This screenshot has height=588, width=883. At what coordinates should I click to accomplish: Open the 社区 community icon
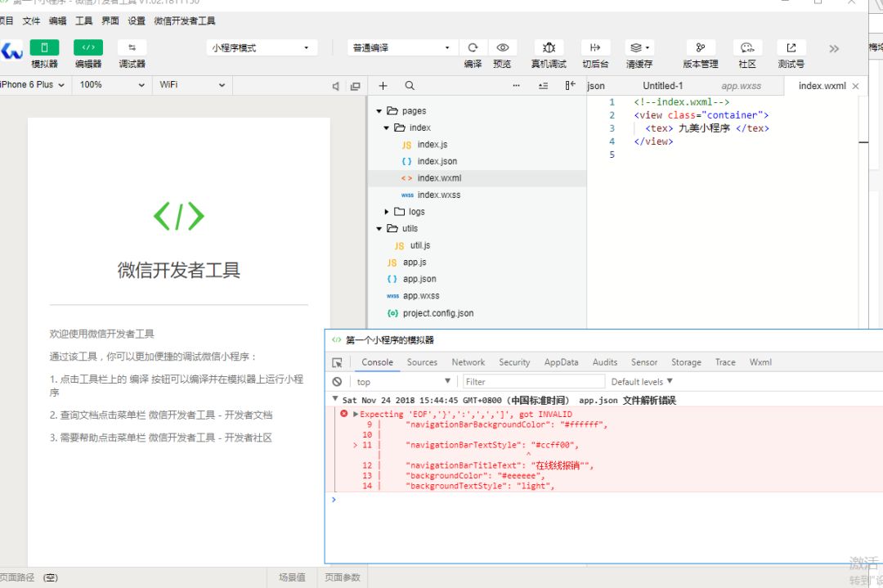[747, 48]
